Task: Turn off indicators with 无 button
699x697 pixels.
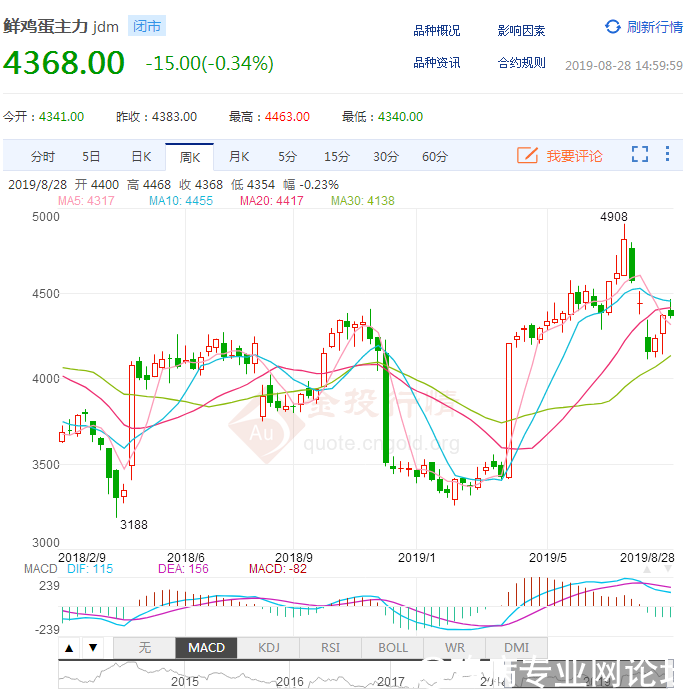Action: click(144, 648)
